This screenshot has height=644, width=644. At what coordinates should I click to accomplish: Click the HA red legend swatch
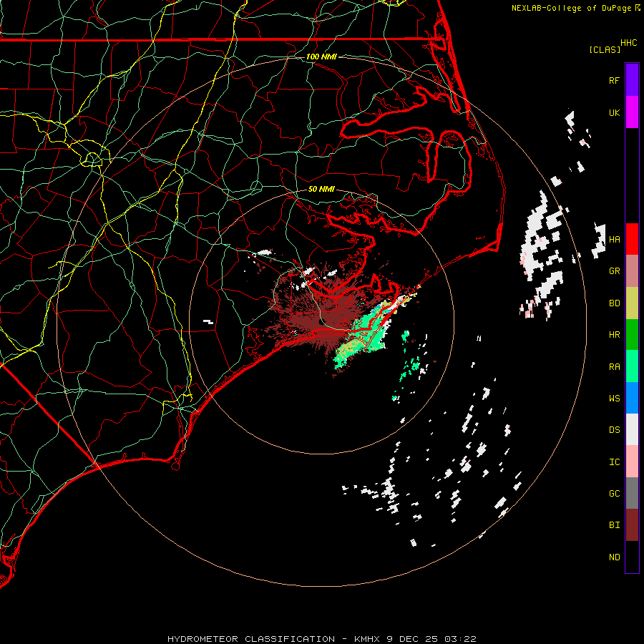632,239
